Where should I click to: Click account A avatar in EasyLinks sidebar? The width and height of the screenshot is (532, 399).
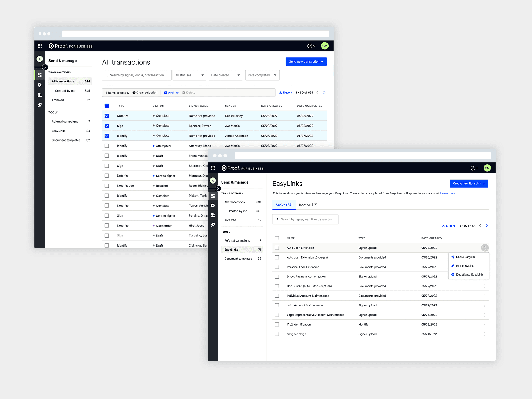tap(213, 181)
